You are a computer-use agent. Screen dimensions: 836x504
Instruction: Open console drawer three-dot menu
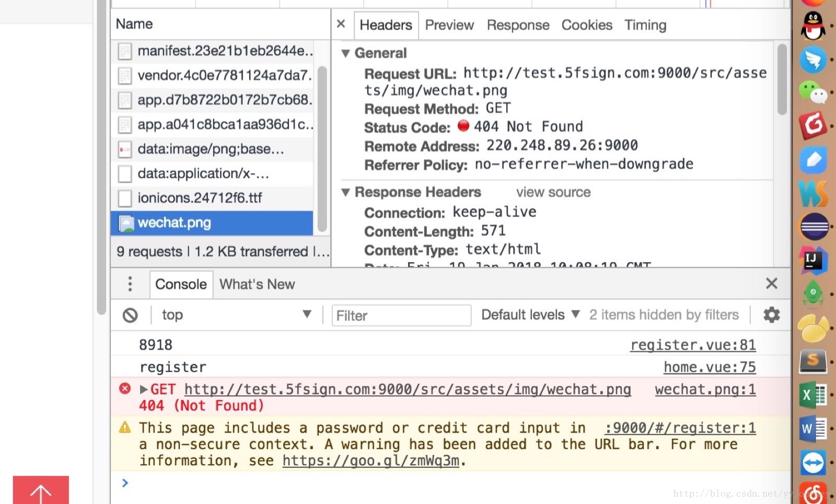130,284
